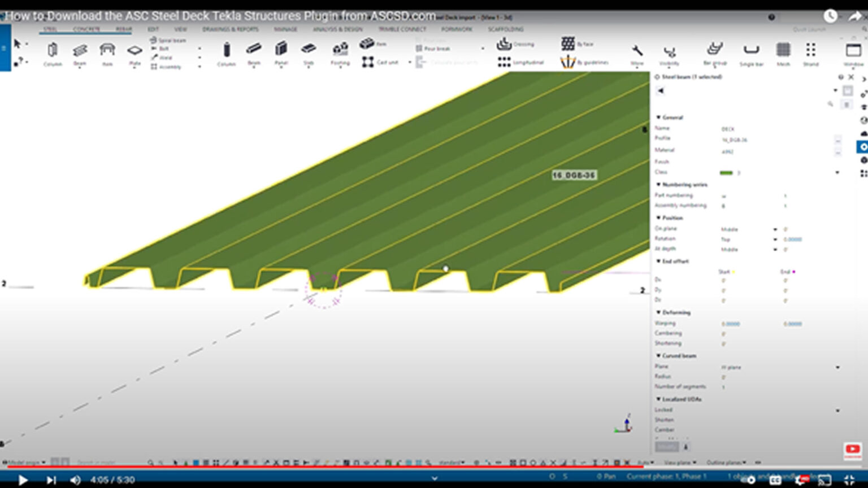Click the 16_DGB-36 deck label
868x488 pixels.
click(x=574, y=175)
